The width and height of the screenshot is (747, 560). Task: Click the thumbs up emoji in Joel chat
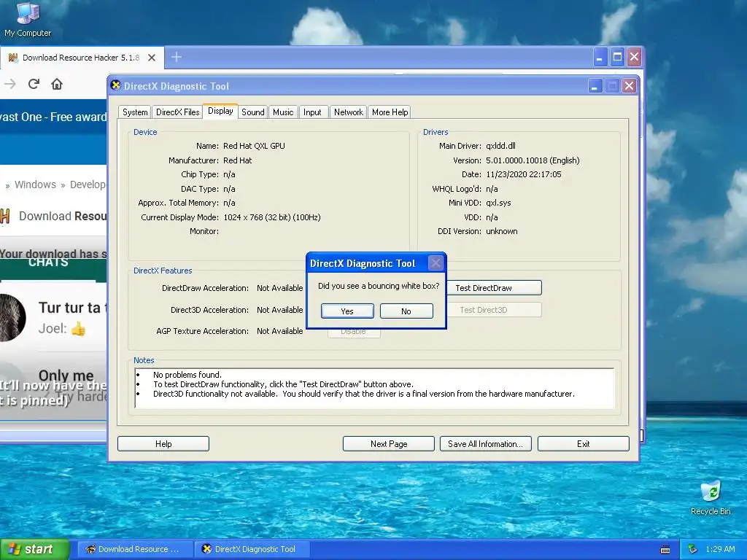pos(78,329)
